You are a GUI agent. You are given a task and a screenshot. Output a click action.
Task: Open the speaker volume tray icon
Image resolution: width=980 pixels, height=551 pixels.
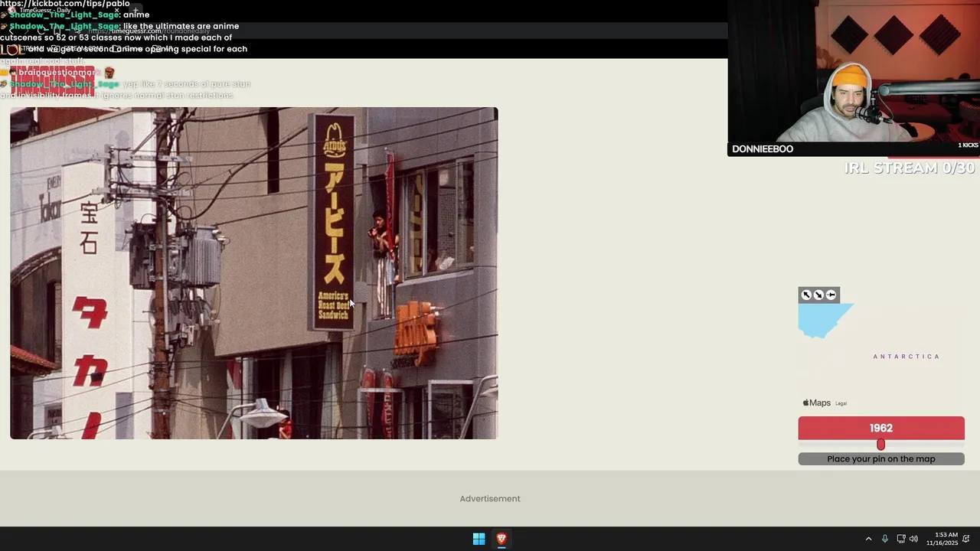tap(913, 539)
